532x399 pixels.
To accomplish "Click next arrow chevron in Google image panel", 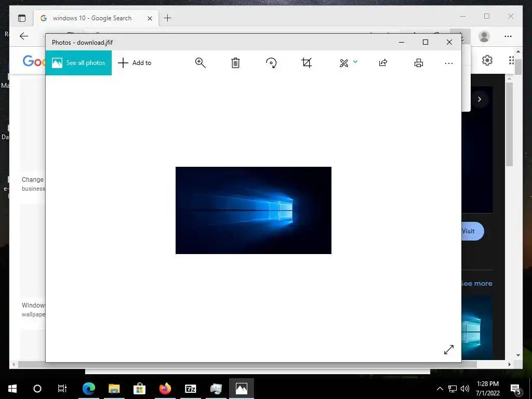I will point(480,99).
